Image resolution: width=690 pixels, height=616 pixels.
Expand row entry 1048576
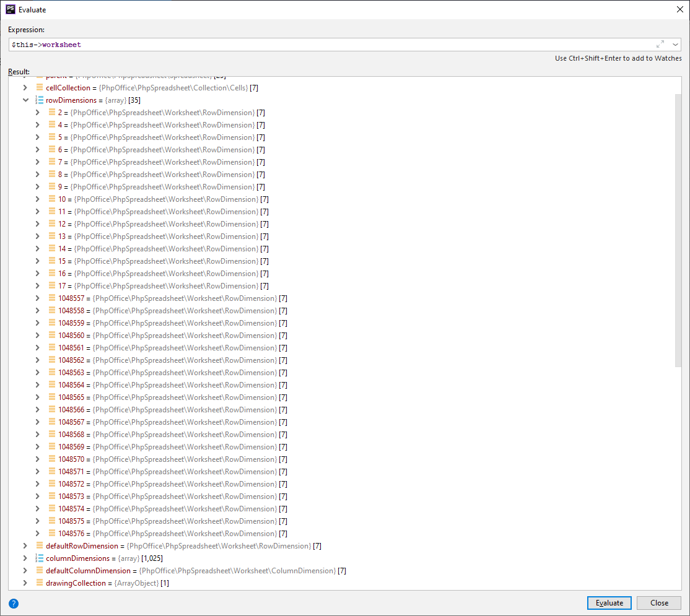pos(37,533)
